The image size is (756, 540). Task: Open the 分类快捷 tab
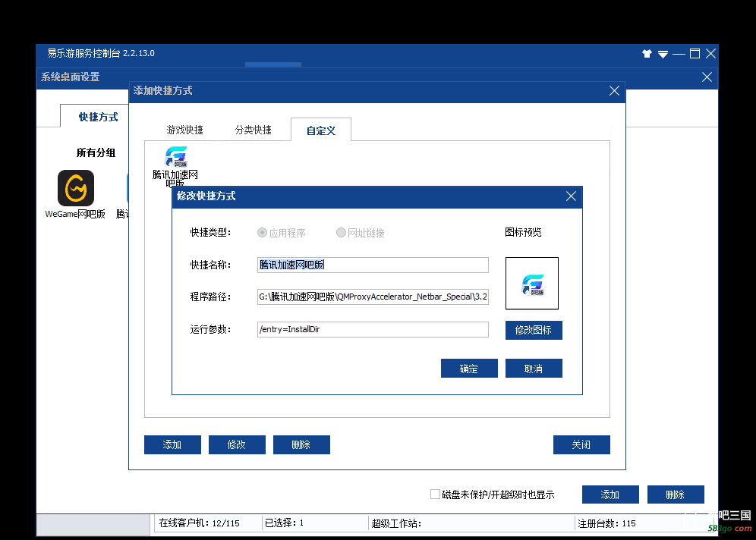pos(253,130)
